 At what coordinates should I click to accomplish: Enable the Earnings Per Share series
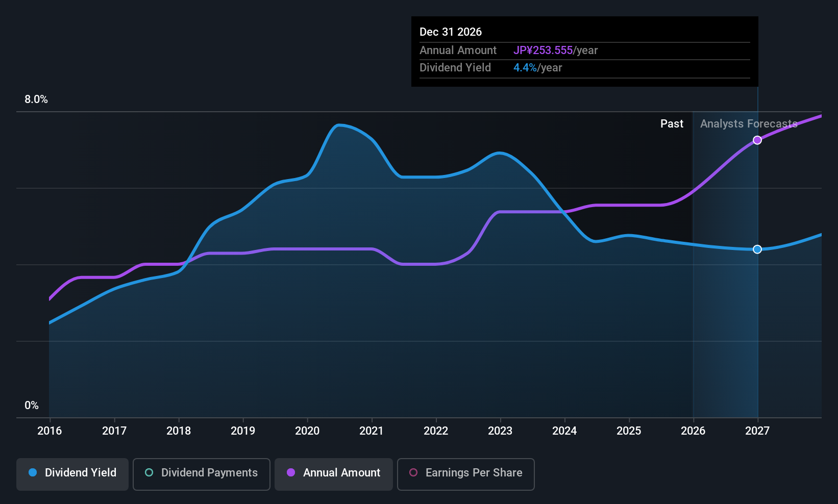tap(466, 474)
